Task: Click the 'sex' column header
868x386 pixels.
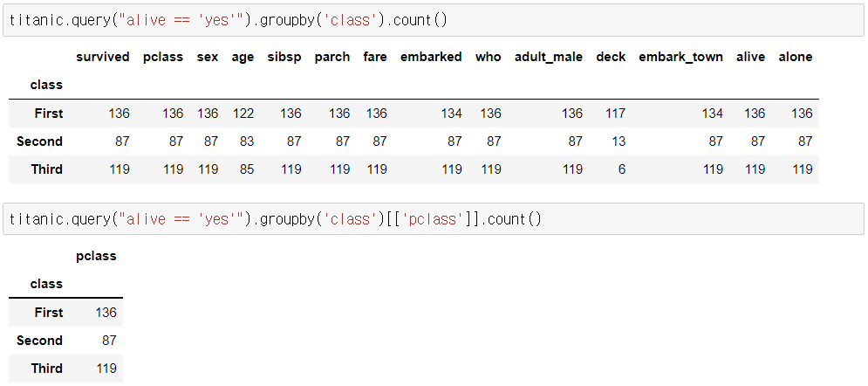Action: click(x=208, y=57)
